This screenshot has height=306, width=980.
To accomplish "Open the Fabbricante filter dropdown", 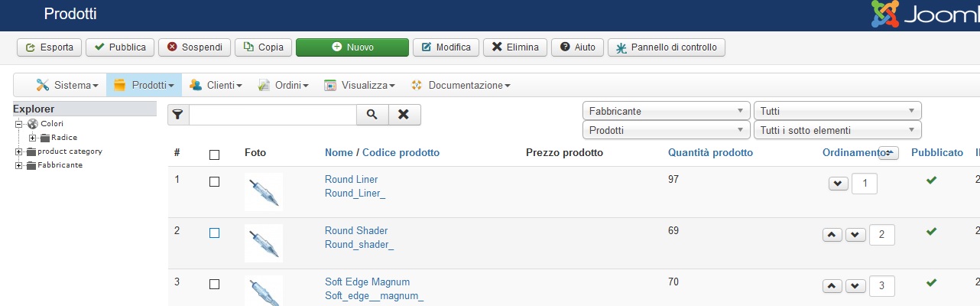I will (666, 111).
